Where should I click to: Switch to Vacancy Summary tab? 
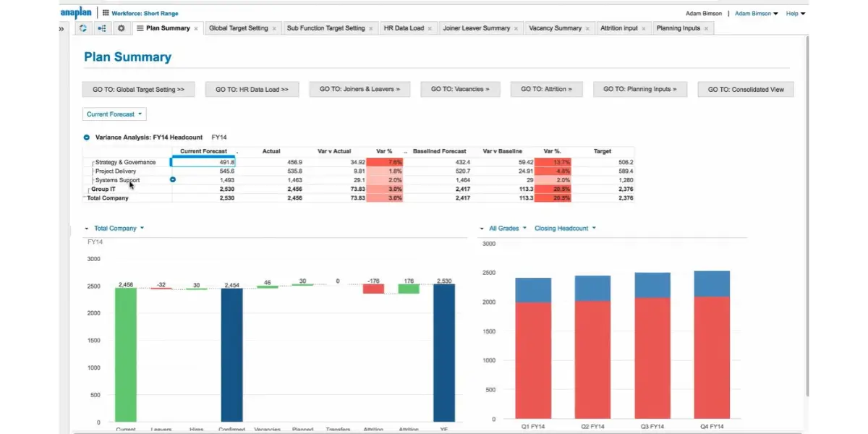click(555, 28)
